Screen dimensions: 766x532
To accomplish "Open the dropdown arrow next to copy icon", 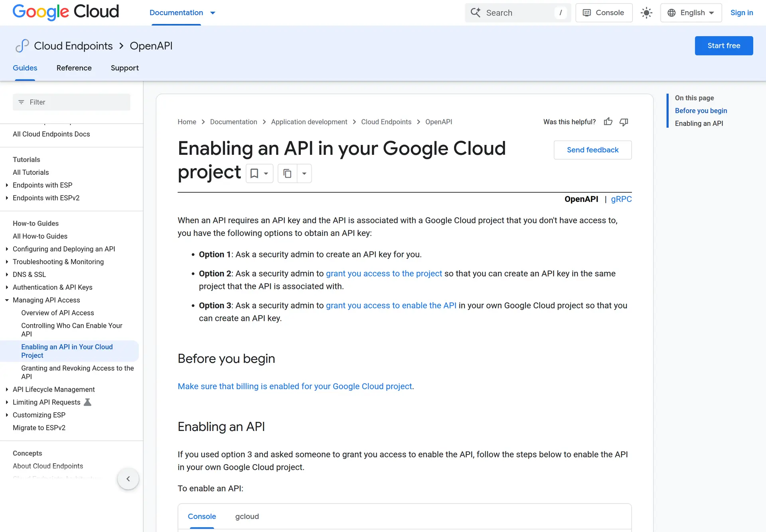I will (304, 174).
